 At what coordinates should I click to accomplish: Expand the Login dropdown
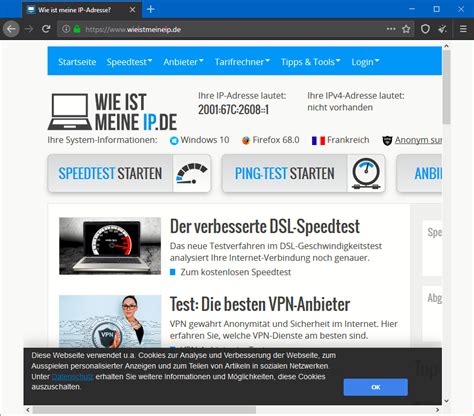tap(365, 62)
